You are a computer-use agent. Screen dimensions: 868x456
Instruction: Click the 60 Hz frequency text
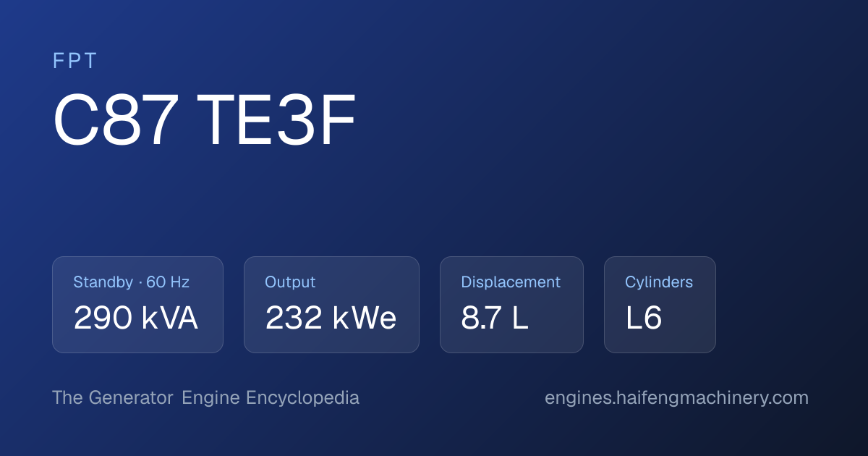[168, 282]
